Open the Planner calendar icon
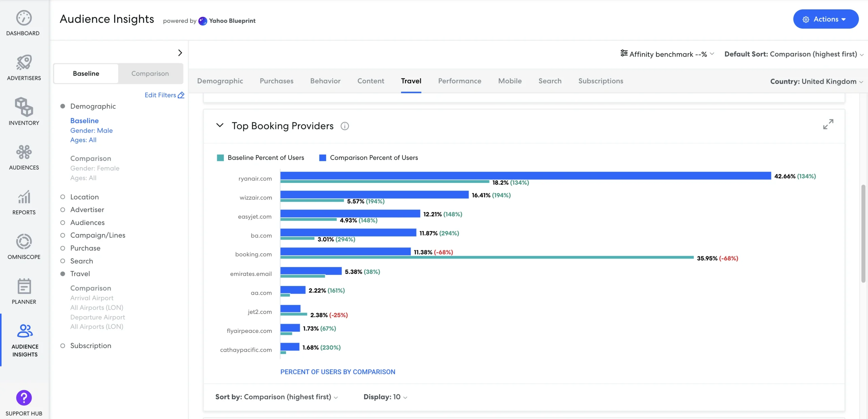This screenshot has height=419, width=868. coord(24,286)
